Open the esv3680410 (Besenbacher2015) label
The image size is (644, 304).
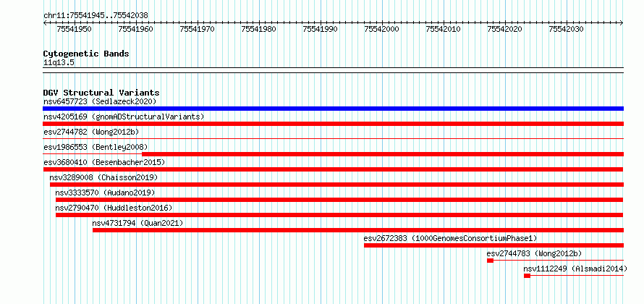pos(104,162)
